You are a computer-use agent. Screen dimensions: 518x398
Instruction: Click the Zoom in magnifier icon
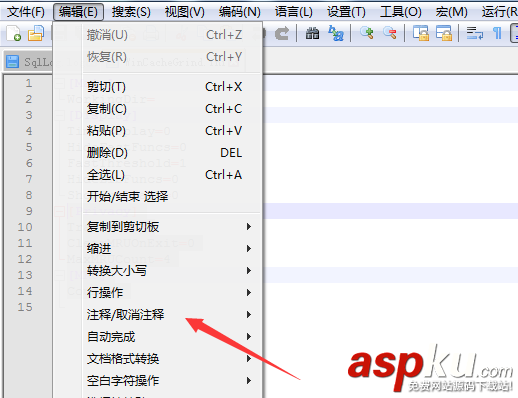point(367,33)
